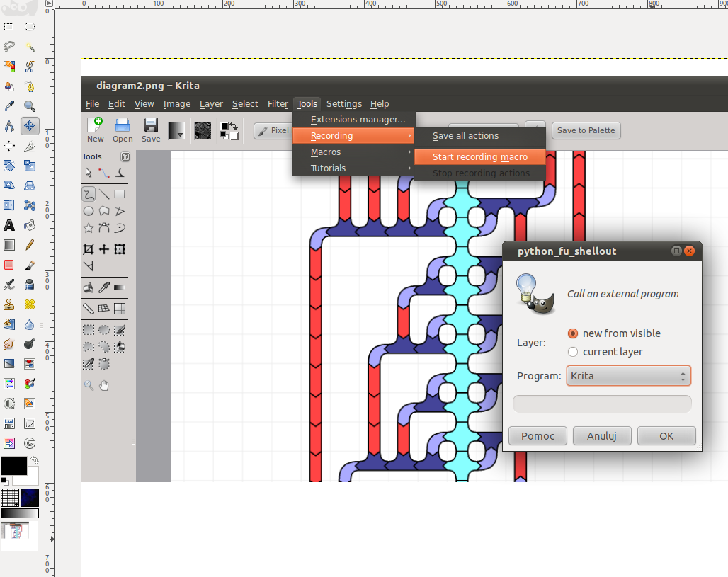Pick the Free Select lasso tool
The height and width of the screenshot is (577, 728).
click(8, 47)
